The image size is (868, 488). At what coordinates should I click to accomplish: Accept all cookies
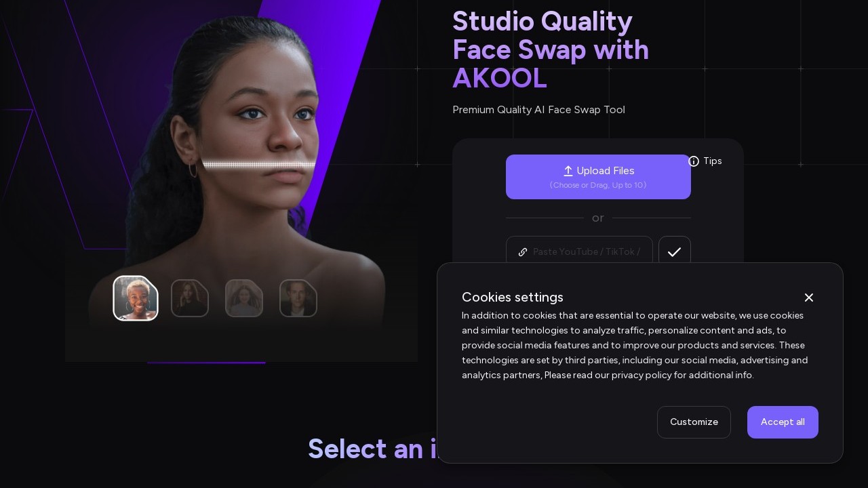[x=783, y=422]
